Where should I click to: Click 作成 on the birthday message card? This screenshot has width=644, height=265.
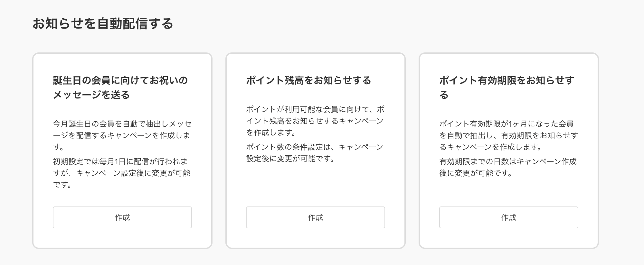122,217
